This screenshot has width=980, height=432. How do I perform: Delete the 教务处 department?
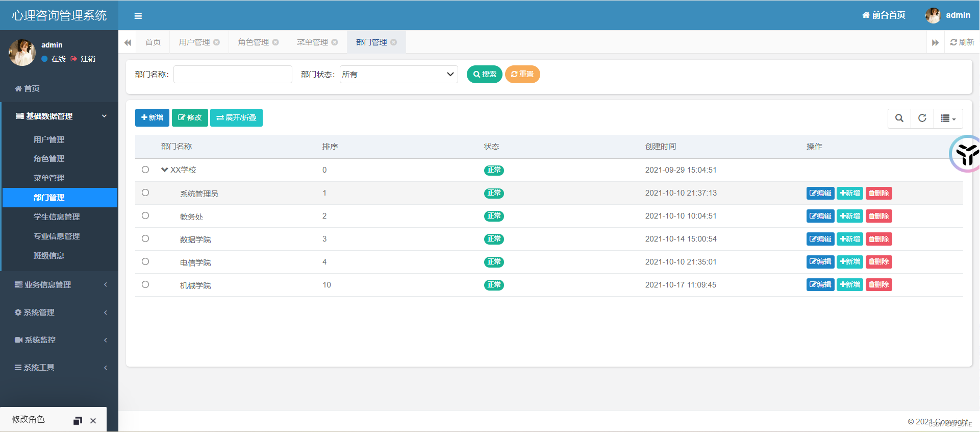tap(879, 216)
